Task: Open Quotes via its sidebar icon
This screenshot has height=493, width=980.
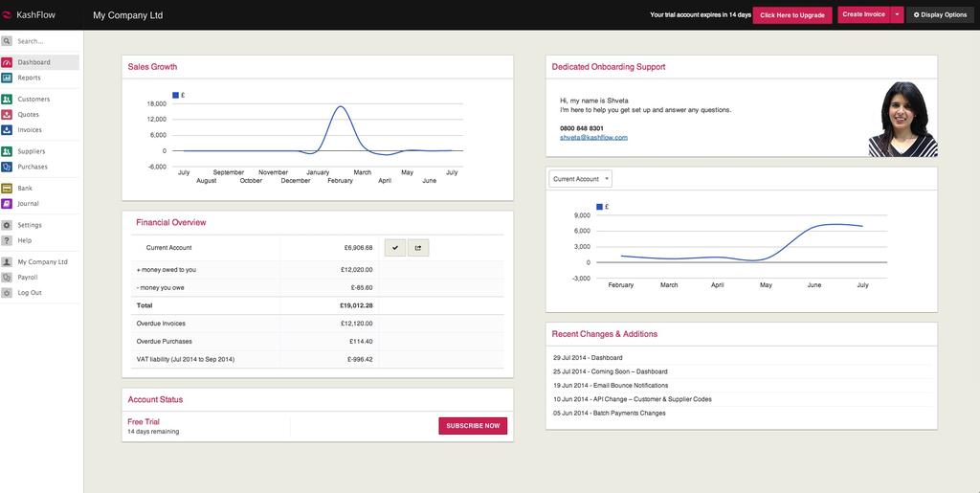Action: pyautogui.click(x=7, y=115)
